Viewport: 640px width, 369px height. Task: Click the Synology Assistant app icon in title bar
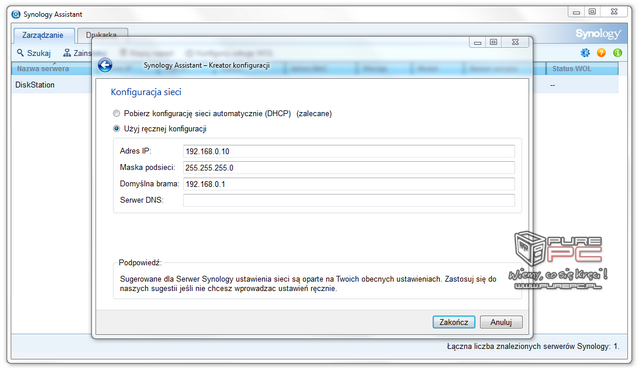[x=16, y=14]
